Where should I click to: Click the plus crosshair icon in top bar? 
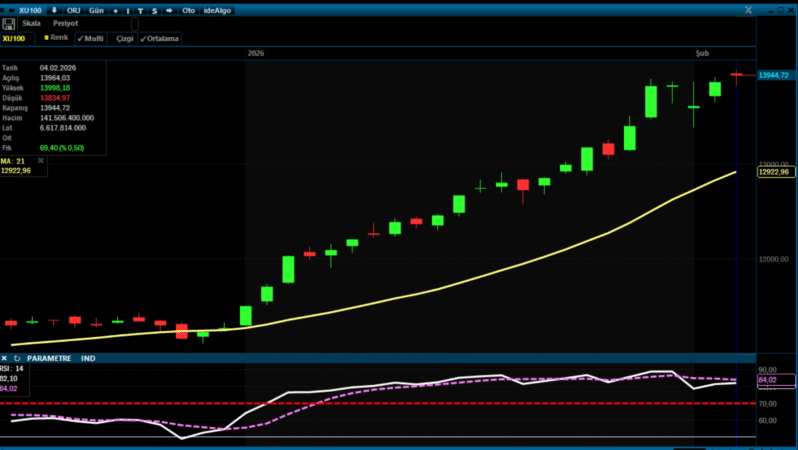(116, 11)
